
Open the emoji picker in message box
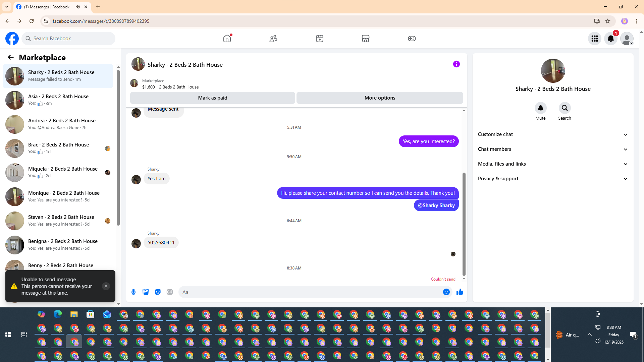pos(446,292)
